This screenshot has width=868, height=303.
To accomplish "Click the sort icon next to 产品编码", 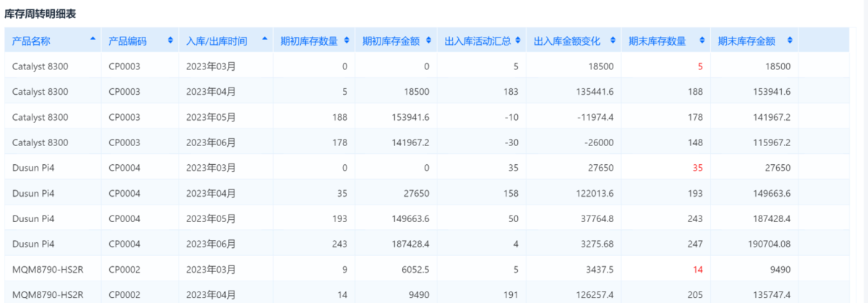I will (x=170, y=41).
